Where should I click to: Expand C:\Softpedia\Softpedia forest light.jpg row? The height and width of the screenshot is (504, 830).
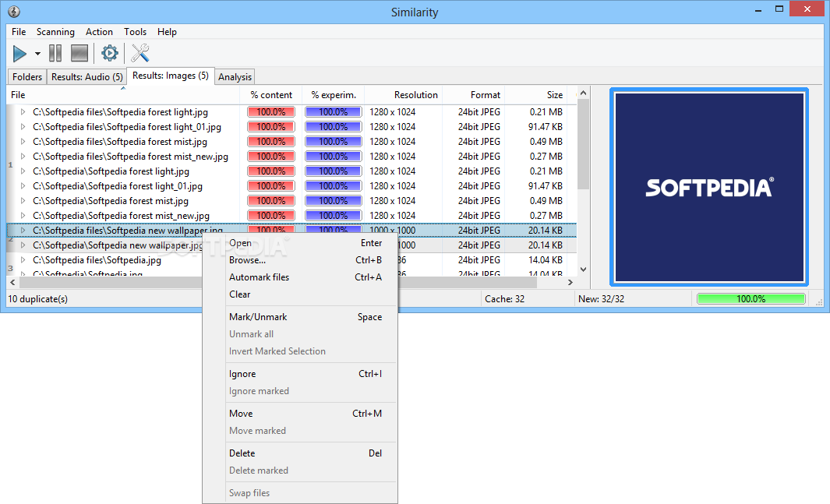(x=23, y=171)
